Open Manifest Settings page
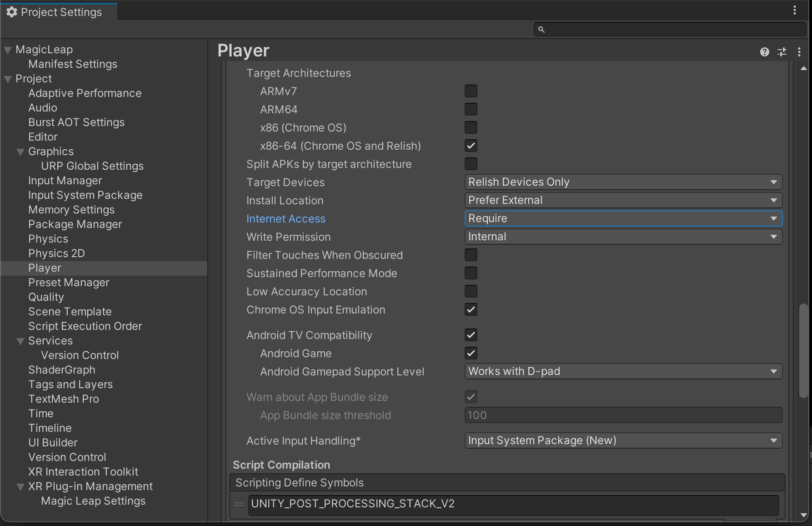Image resolution: width=812 pixels, height=526 pixels. coord(73,64)
